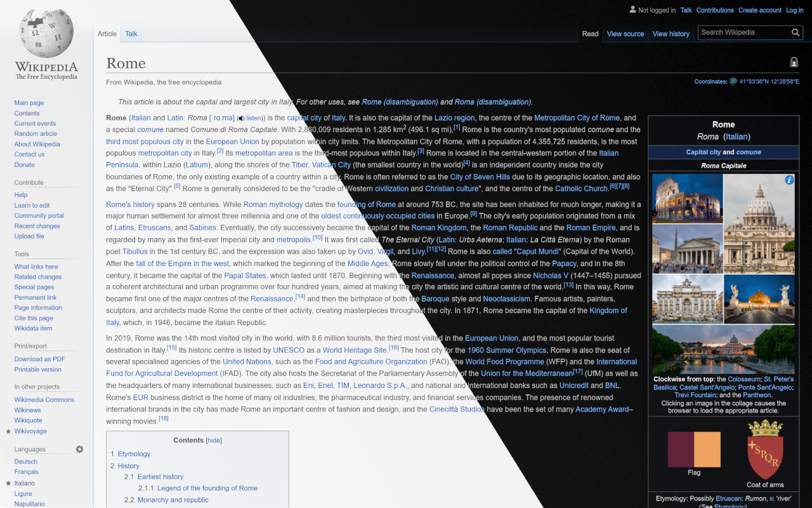The image size is (812, 508).
Task: Open the View source tab
Action: pyautogui.click(x=625, y=34)
